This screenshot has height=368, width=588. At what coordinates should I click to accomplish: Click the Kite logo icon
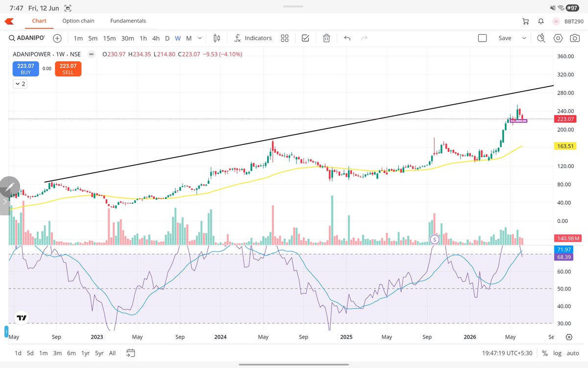pyautogui.click(x=9, y=21)
